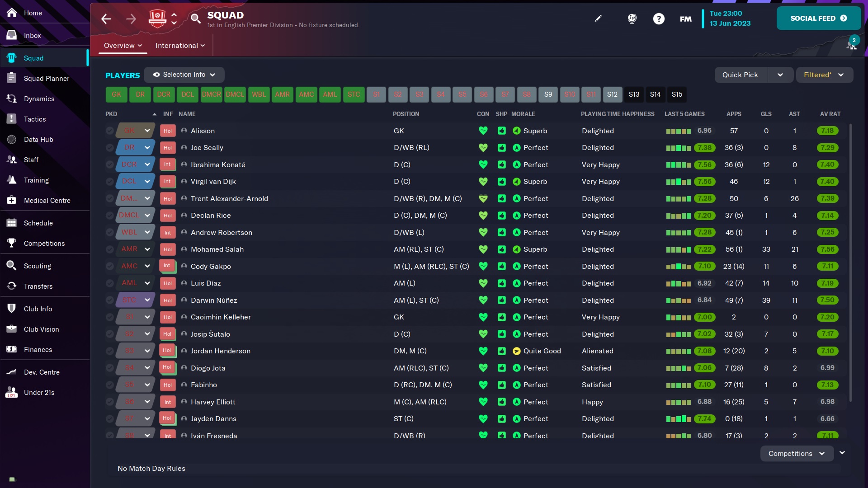Tick the selection circle for Jordan Henderson
This screenshot has width=868, height=488.
[109, 351]
